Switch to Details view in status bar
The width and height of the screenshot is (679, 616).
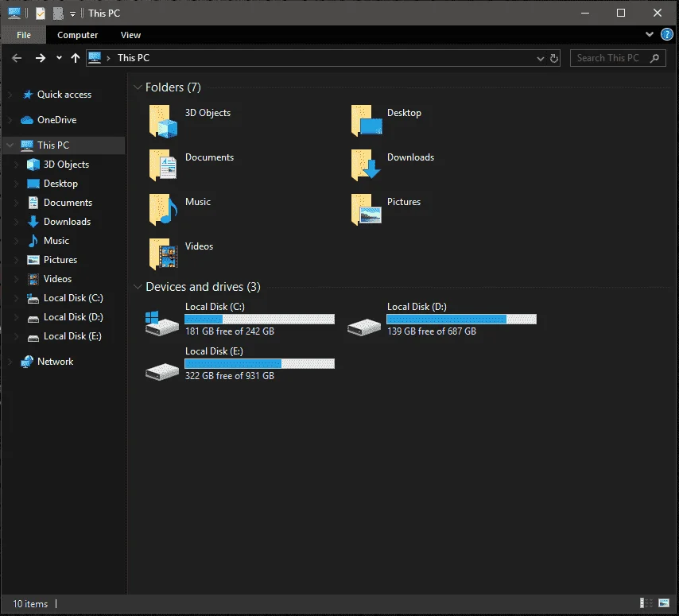point(646,603)
